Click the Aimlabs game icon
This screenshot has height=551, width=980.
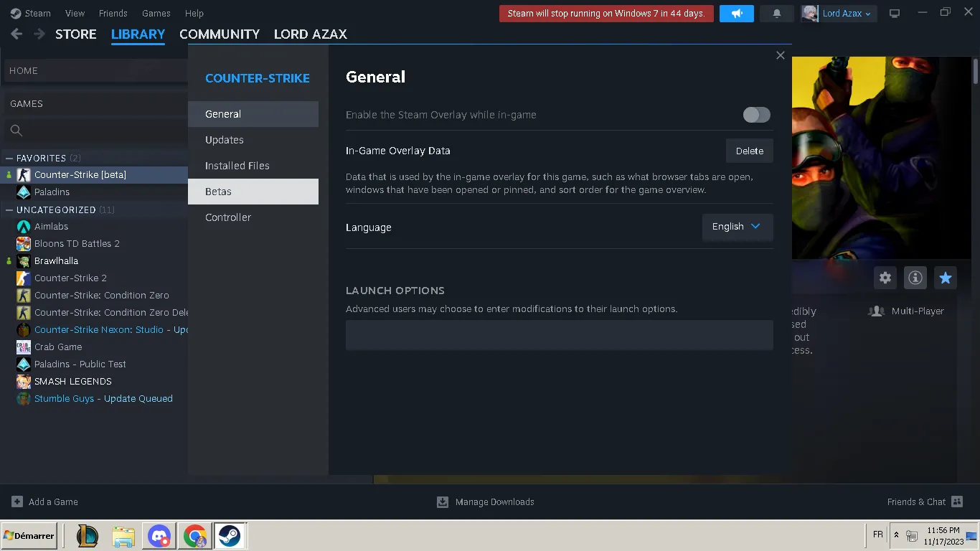(24, 227)
